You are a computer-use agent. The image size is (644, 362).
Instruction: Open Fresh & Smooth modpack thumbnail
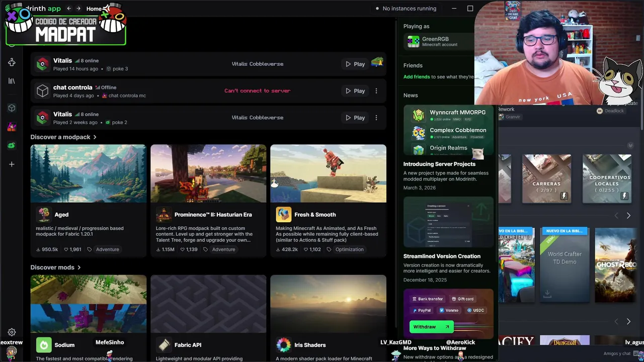coord(328,173)
